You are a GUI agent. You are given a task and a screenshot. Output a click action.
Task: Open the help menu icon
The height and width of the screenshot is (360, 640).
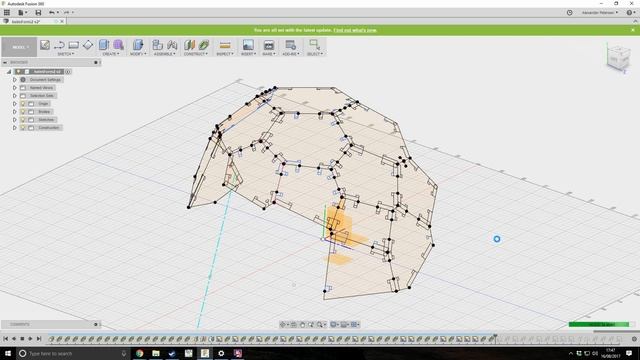click(x=630, y=13)
